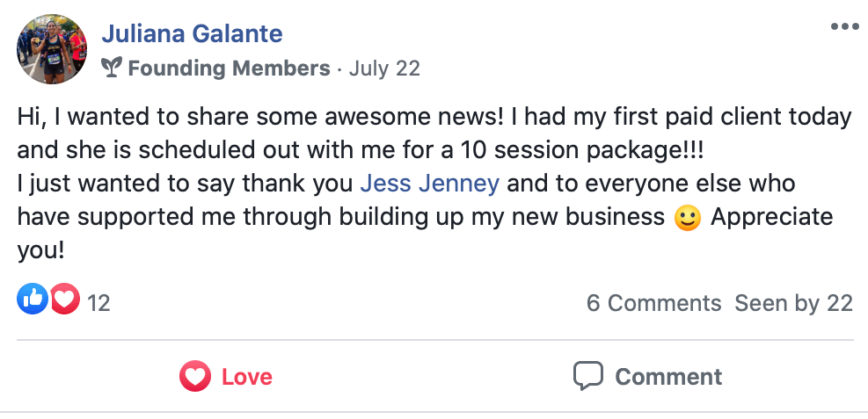Click the red heart reaction icon
Screen dimensions: 868x419
coord(63,301)
